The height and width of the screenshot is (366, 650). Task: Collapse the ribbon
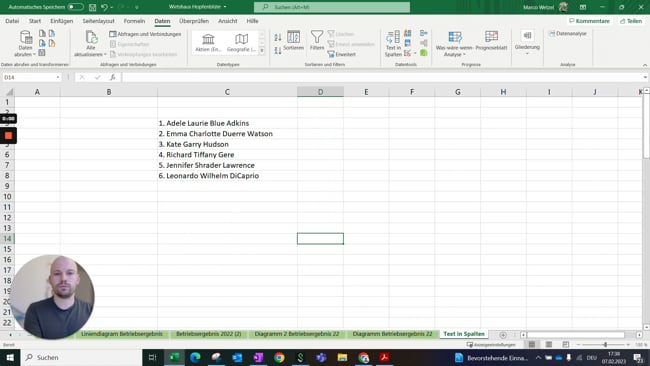click(x=645, y=65)
